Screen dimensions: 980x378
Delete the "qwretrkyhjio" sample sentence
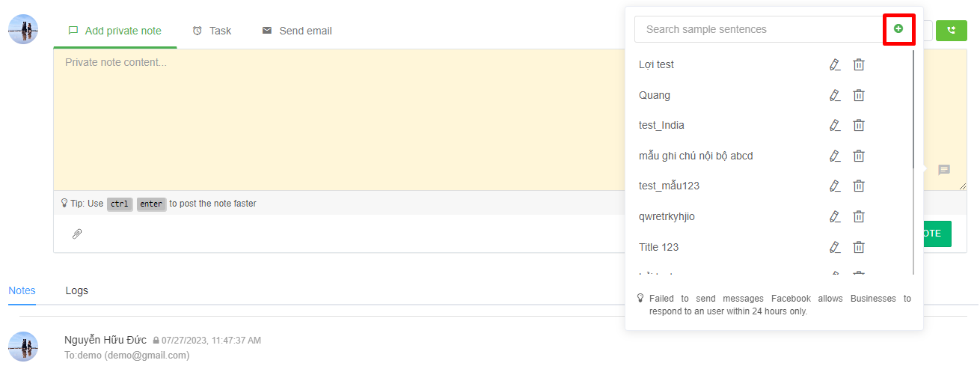859,216
